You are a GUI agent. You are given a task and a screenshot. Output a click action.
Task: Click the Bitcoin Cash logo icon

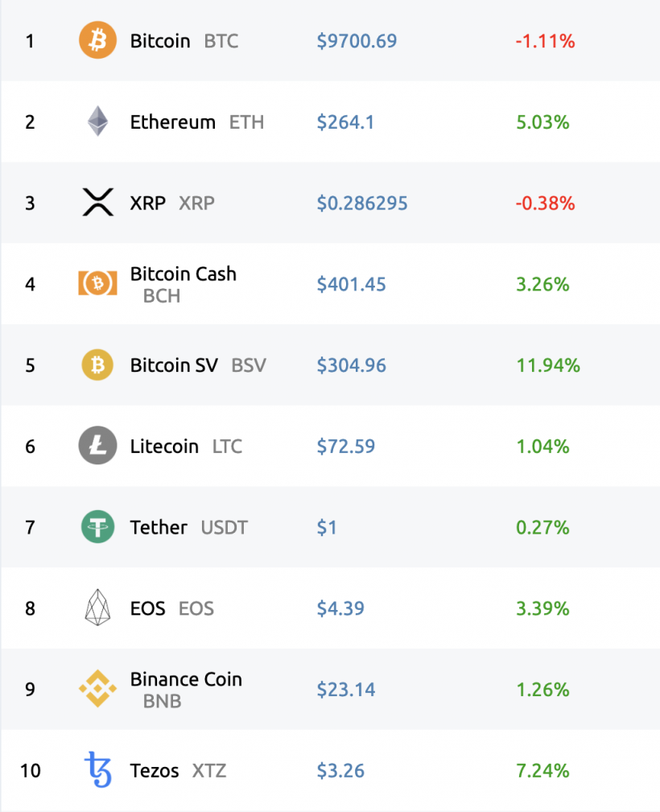97,284
